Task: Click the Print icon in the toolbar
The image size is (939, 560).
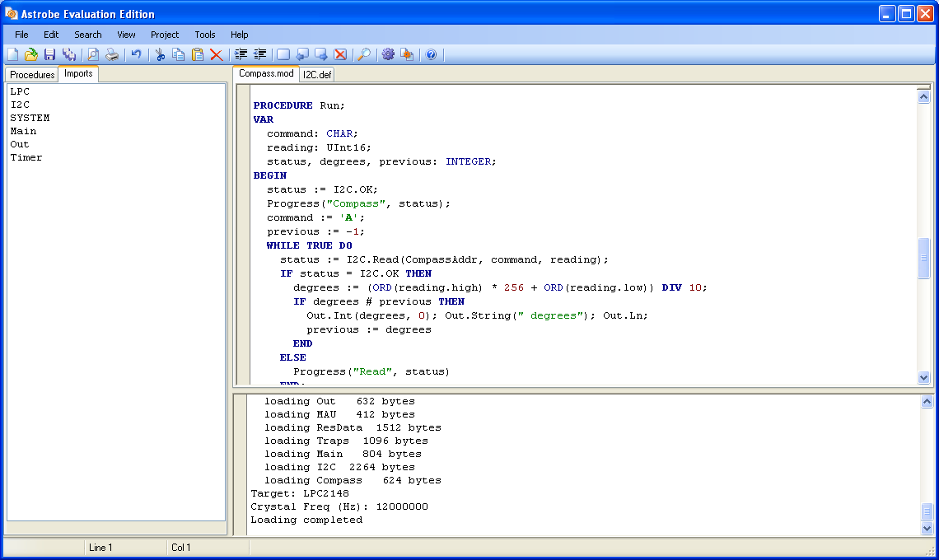Action: (x=111, y=54)
